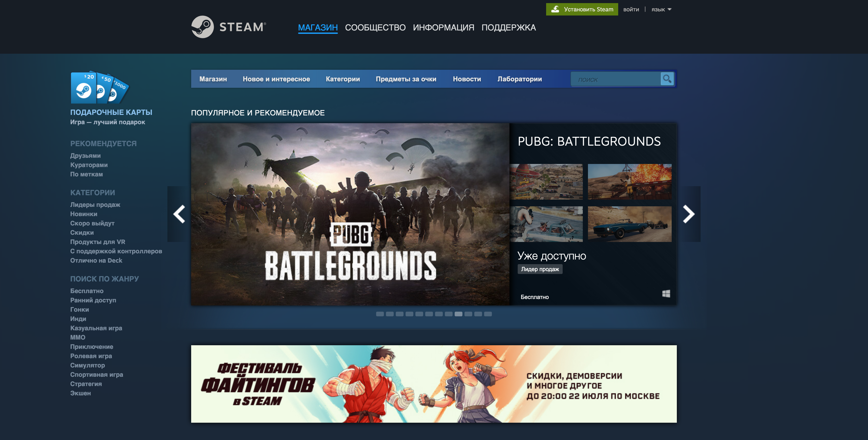
Task: Open the Магазин tab in store bar
Action: coord(213,79)
